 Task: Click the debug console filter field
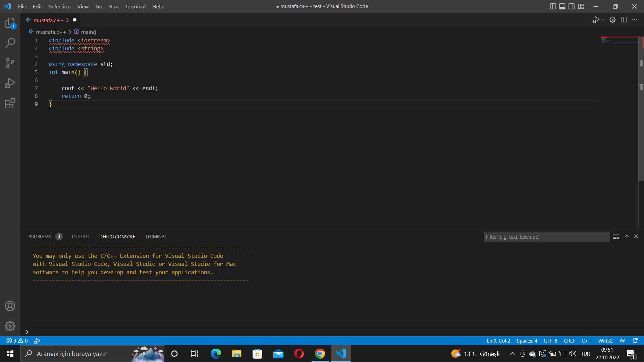546,237
